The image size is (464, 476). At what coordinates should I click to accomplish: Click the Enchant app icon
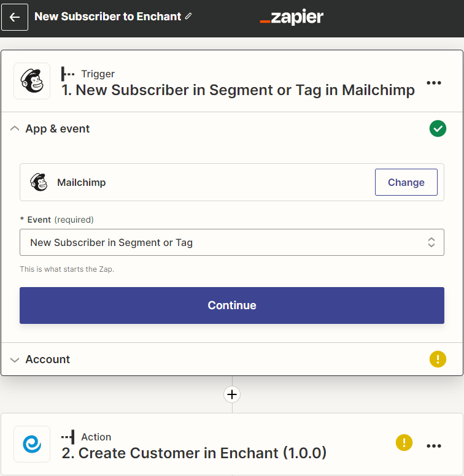pos(32,445)
